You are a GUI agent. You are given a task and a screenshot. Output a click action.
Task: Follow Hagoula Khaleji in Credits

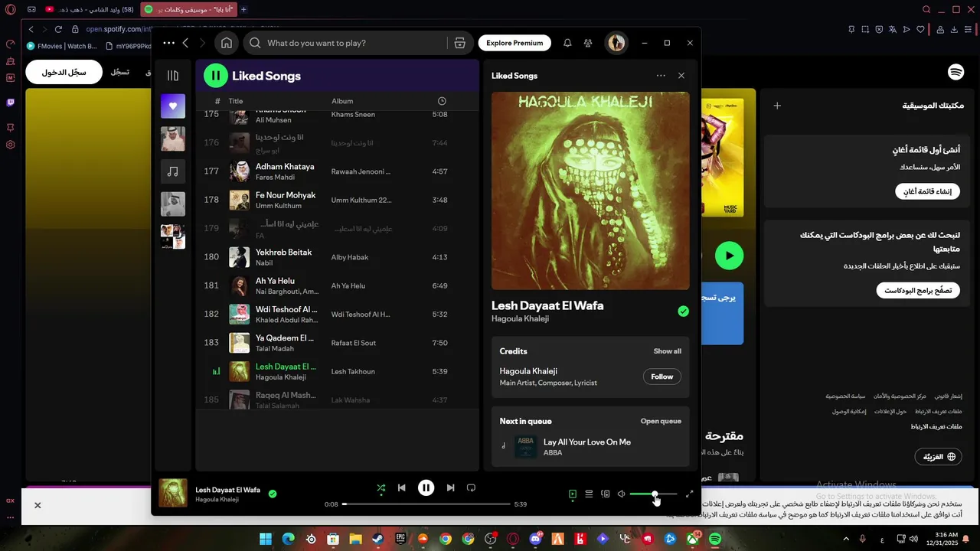click(661, 377)
